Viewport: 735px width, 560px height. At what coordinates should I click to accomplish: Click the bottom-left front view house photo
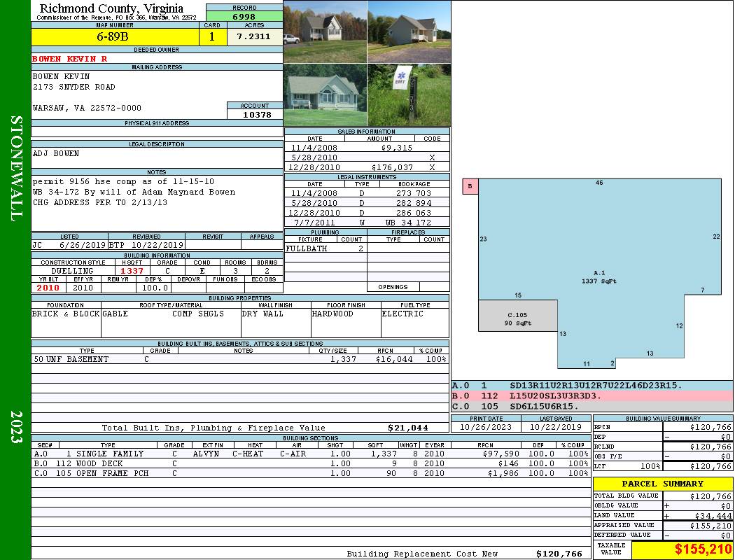[x=325, y=95]
